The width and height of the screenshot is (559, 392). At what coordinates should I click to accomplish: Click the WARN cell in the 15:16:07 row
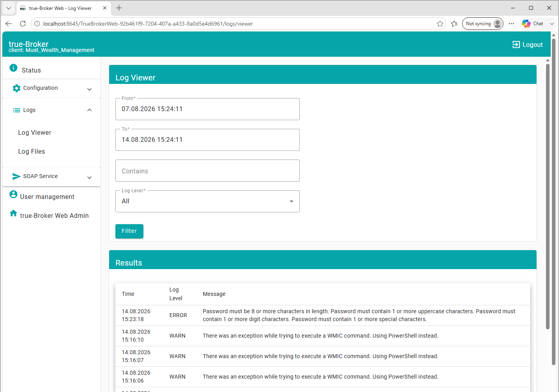(177, 357)
